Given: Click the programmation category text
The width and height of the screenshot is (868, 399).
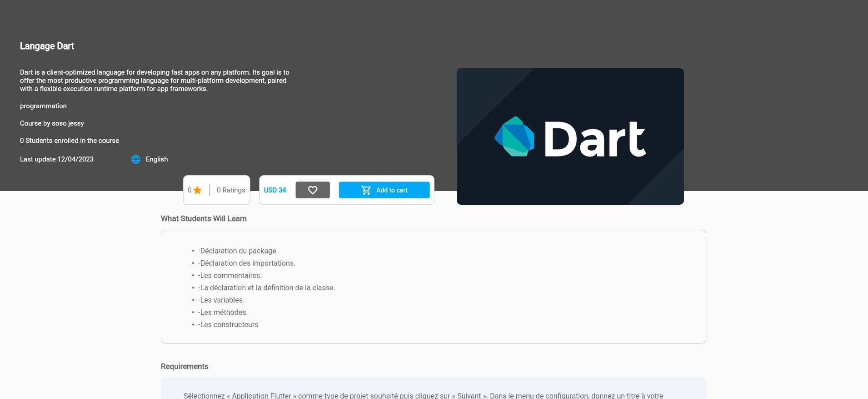Looking at the screenshot, I should [43, 106].
